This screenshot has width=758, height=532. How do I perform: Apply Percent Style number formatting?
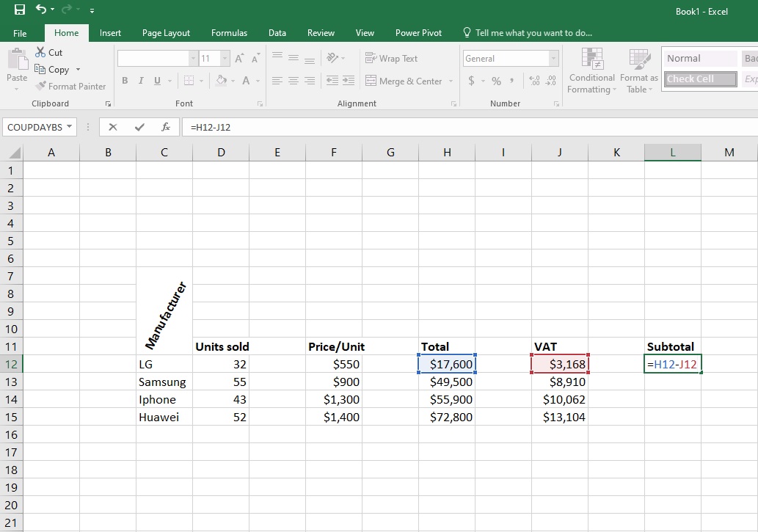(x=496, y=82)
